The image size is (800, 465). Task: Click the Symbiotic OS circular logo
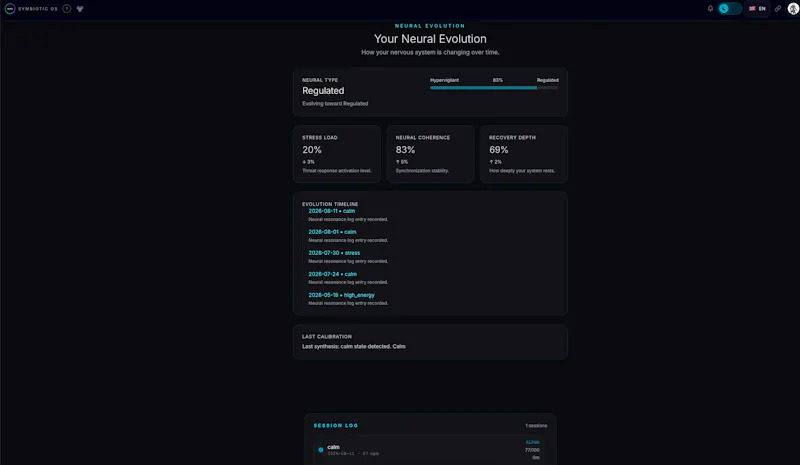(x=10, y=9)
